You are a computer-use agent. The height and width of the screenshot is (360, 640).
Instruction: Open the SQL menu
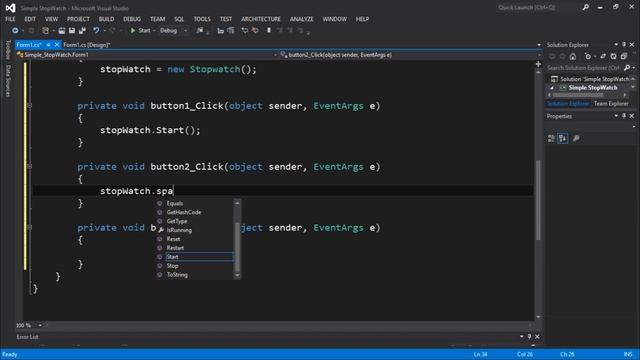(179, 19)
